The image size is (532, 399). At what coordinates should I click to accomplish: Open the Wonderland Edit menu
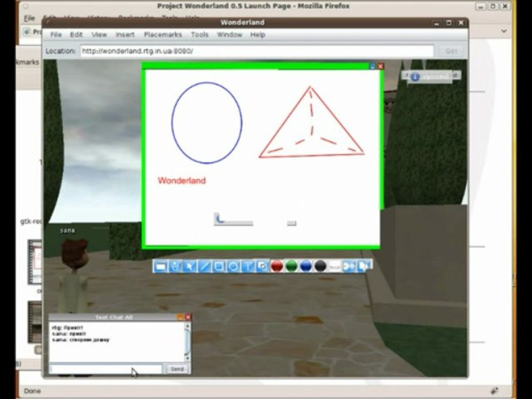point(76,34)
